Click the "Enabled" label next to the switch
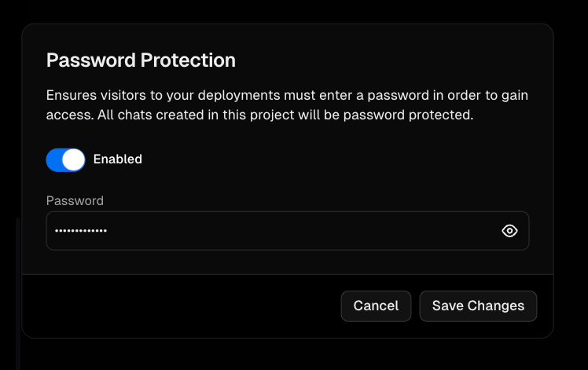The height and width of the screenshot is (370, 588). (x=118, y=159)
